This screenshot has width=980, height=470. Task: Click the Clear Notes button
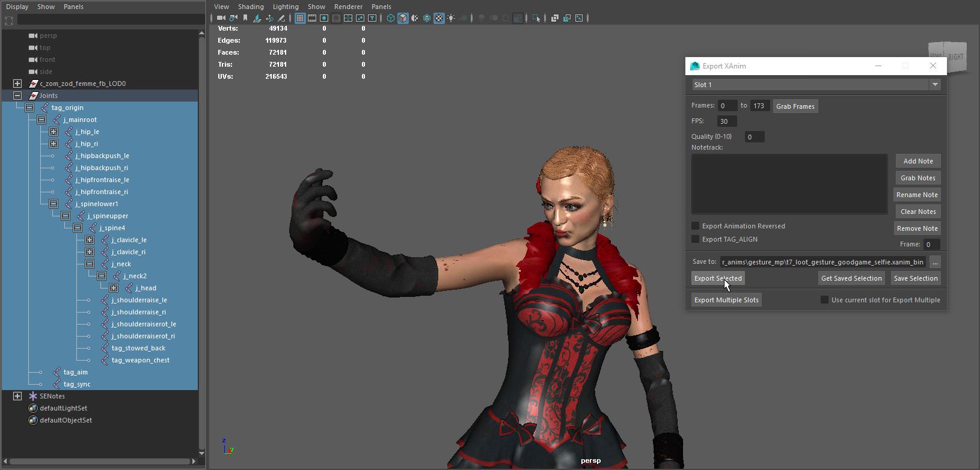point(918,212)
